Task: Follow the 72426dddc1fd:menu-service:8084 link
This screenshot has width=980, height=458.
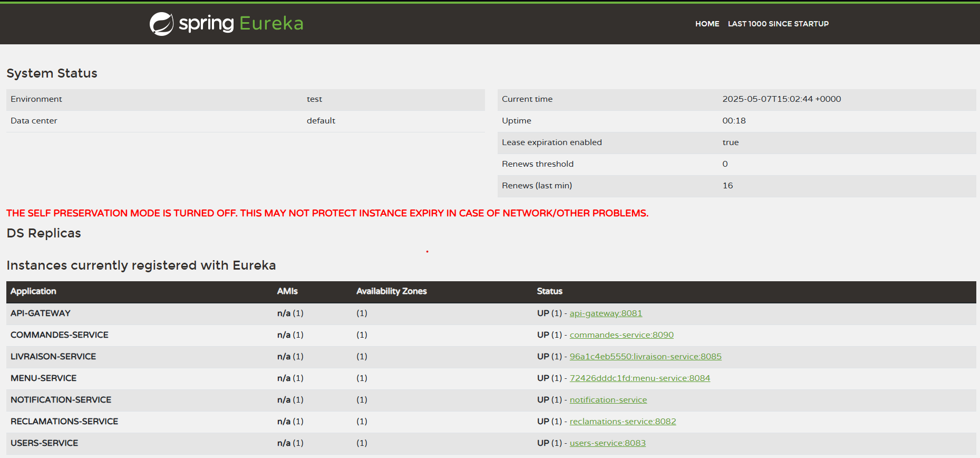Action: click(x=639, y=378)
